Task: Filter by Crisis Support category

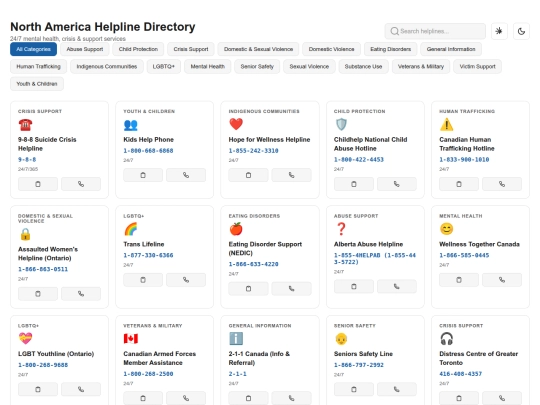Action: coord(191,49)
